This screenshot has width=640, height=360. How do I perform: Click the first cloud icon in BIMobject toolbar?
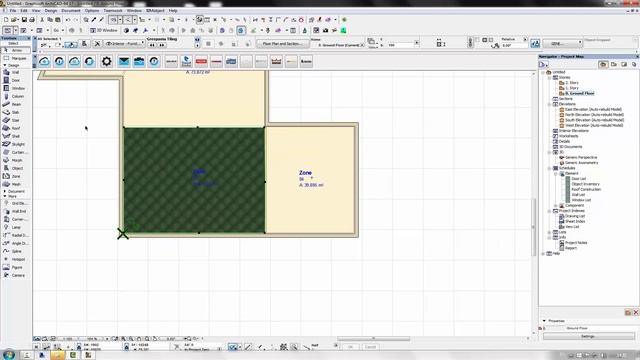click(x=44, y=62)
